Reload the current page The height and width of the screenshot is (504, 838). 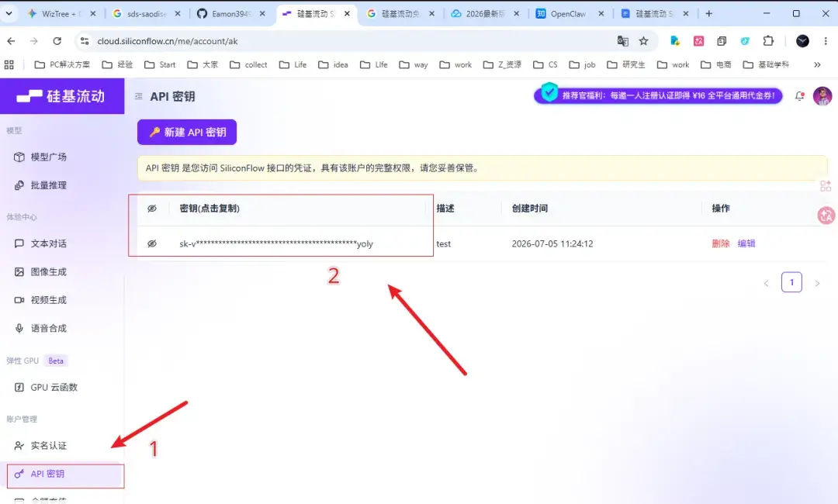[x=57, y=41]
